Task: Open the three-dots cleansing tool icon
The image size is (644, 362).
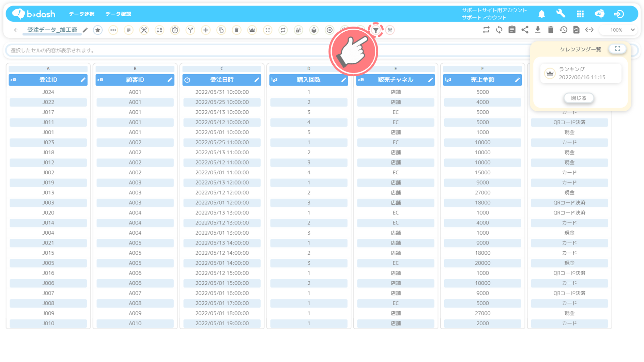Action: pyautogui.click(x=113, y=30)
